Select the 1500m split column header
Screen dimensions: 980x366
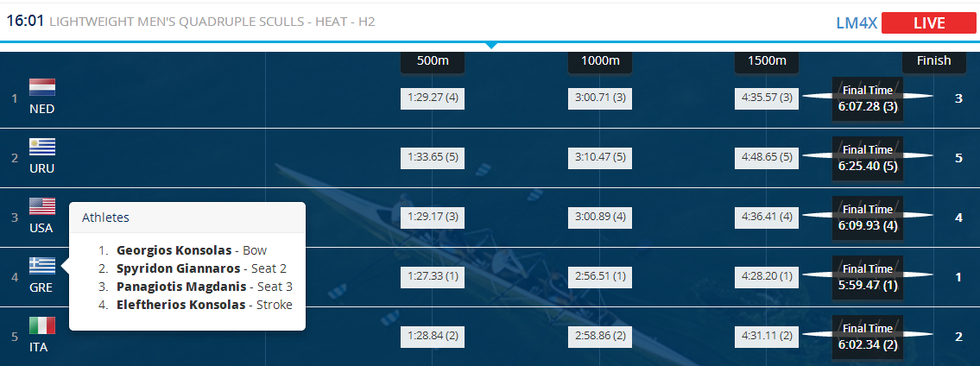coord(768,61)
